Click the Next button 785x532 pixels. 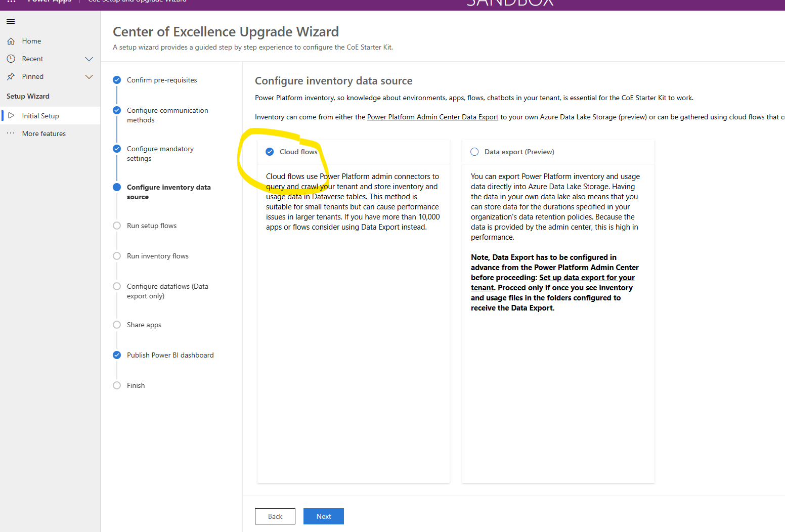323,516
